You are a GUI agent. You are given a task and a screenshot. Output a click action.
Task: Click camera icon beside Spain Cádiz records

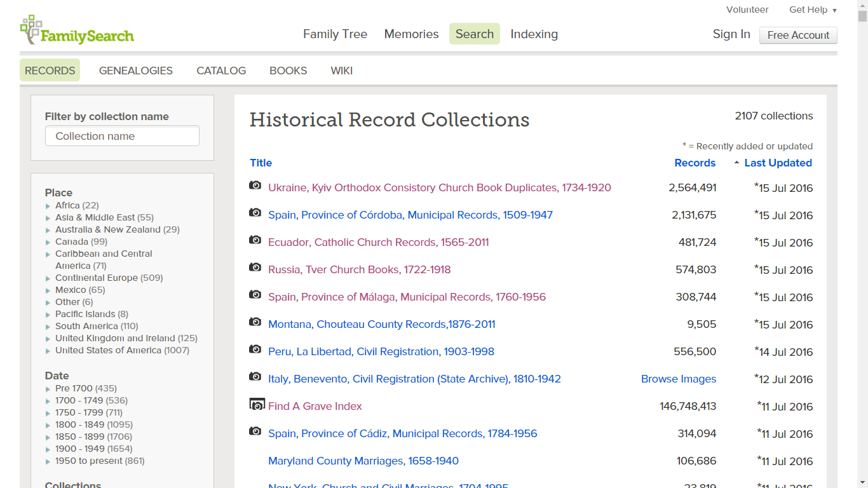click(255, 431)
